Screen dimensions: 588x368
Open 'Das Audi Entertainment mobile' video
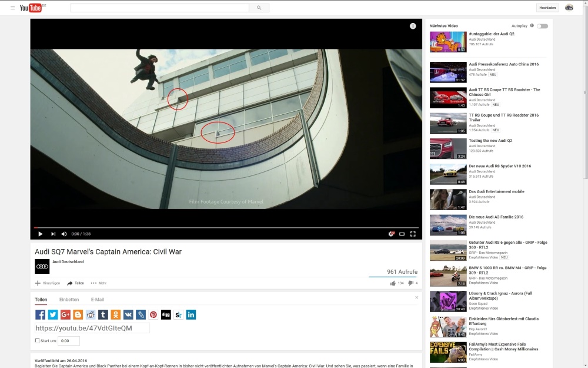[496, 191]
